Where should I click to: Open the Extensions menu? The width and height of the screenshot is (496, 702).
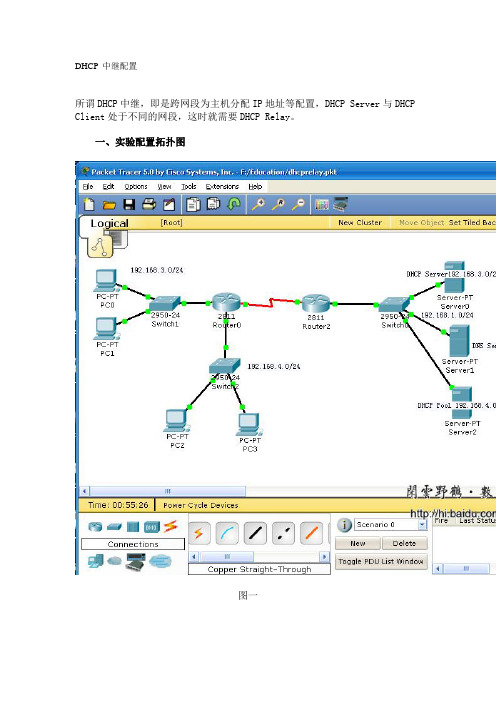(x=222, y=186)
